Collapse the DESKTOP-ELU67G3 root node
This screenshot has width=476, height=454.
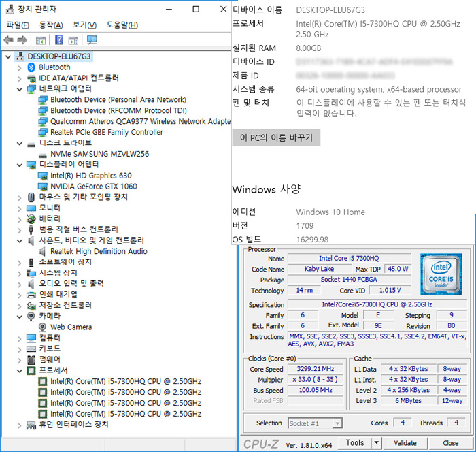pyautogui.click(x=8, y=56)
